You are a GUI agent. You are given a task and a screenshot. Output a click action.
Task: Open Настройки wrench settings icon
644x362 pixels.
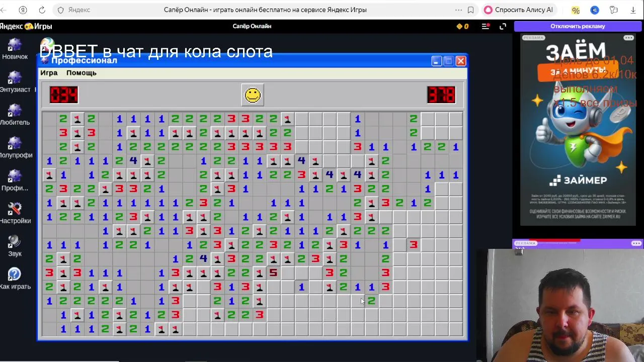(x=15, y=209)
